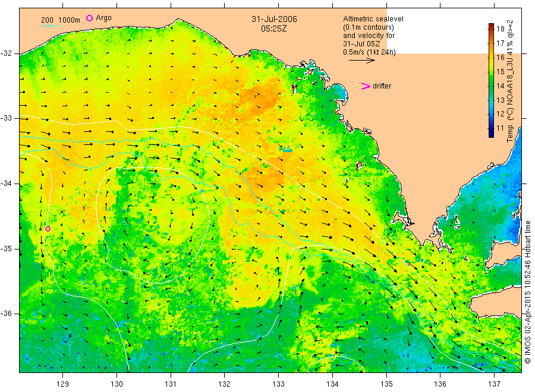
Task: Click the color bar value 13
Action: 500,100
